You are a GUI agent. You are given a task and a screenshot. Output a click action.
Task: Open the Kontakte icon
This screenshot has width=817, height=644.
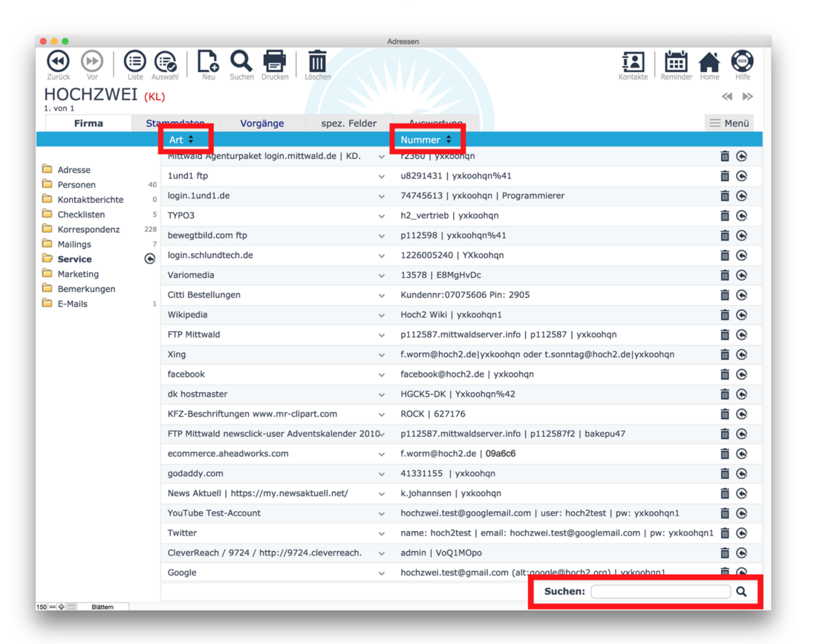click(x=633, y=62)
